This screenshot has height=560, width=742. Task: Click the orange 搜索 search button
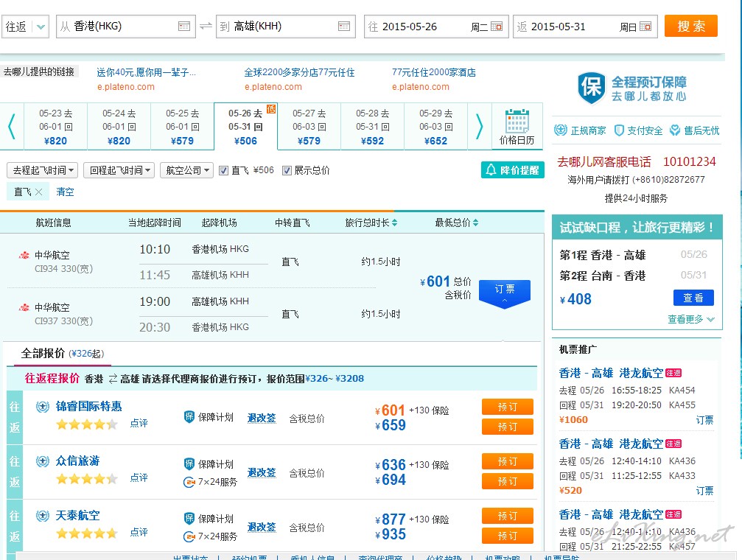691,26
